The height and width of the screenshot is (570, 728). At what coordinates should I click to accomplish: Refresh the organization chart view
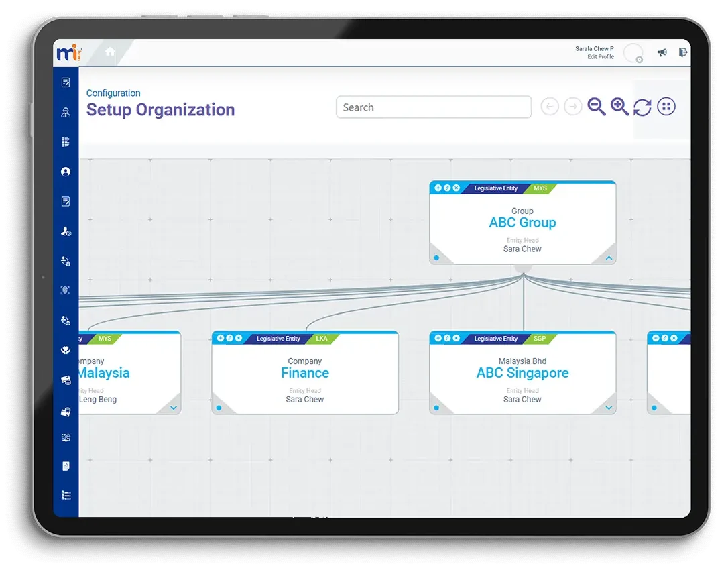tap(642, 107)
